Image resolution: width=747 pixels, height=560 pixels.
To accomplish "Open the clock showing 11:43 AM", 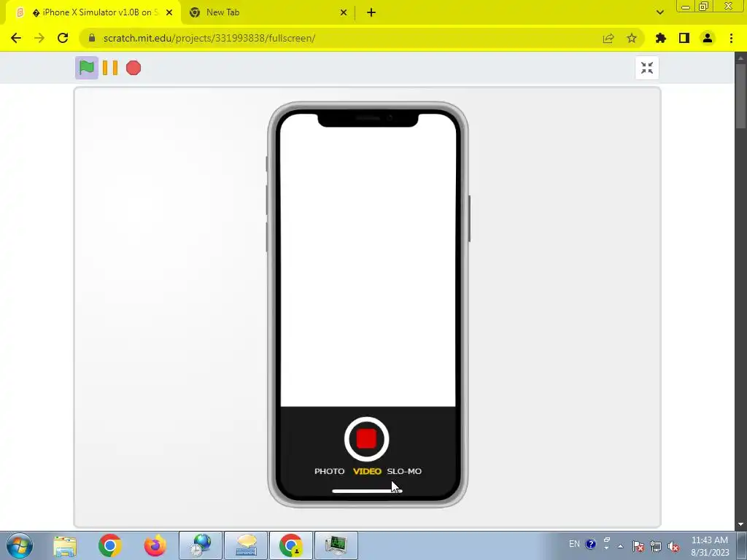I will coord(710,545).
